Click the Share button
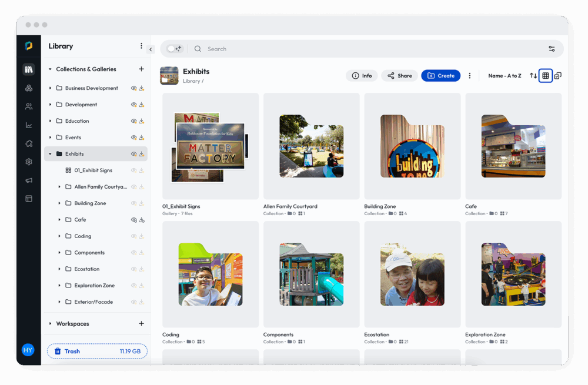The image size is (588, 385). (399, 76)
